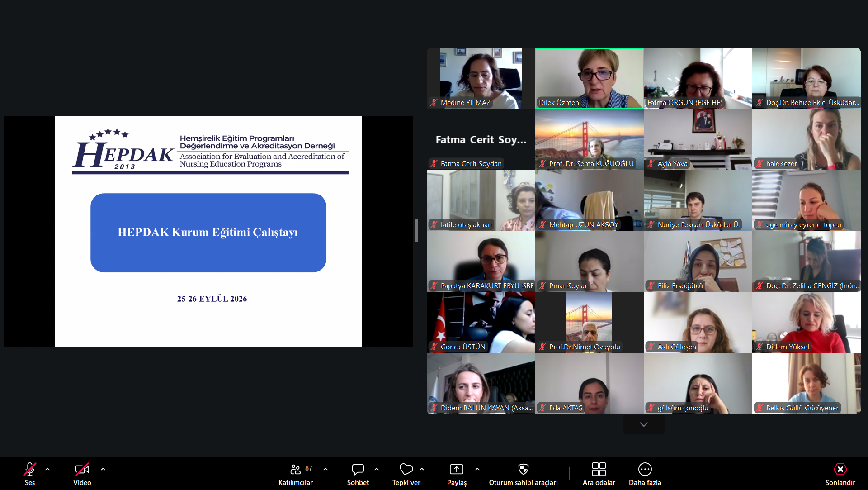Click divider handle between slide and gallery
Screen dimensions: 868x490
416,230
